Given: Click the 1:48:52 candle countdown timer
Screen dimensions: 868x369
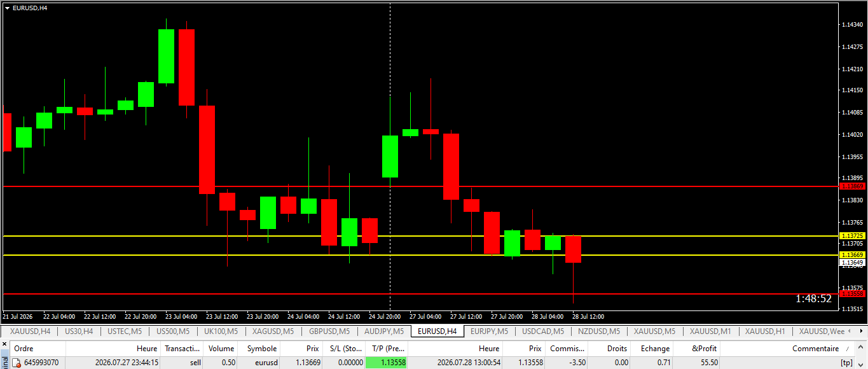Looking at the screenshot, I should pos(813,298).
